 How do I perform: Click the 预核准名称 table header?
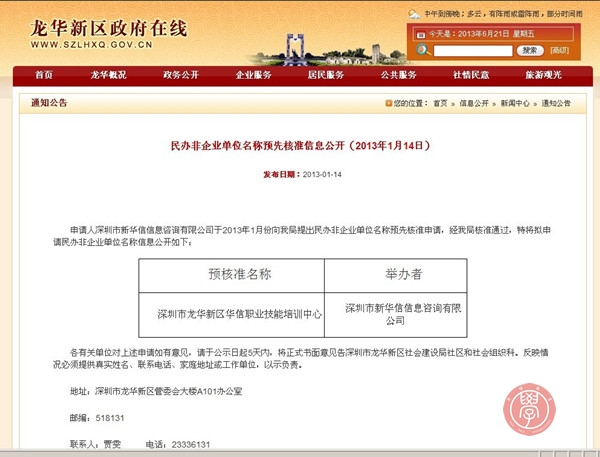coord(240,274)
